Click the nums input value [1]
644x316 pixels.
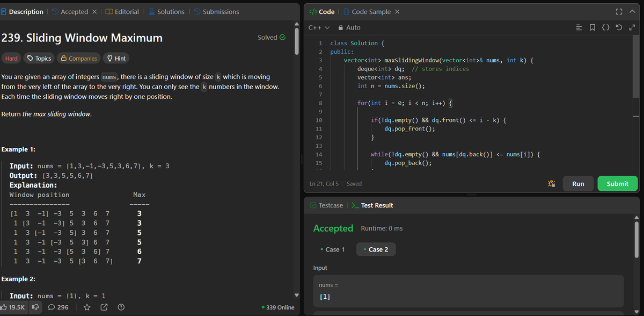324,297
